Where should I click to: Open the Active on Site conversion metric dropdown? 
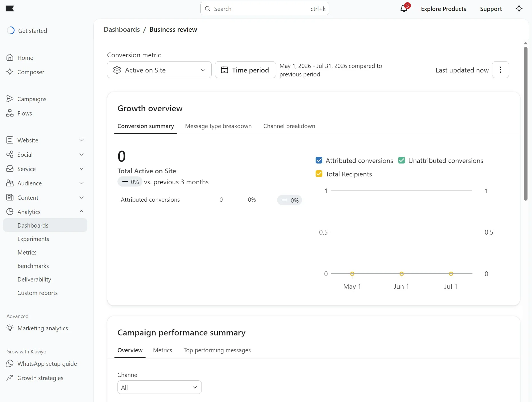pos(159,70)
